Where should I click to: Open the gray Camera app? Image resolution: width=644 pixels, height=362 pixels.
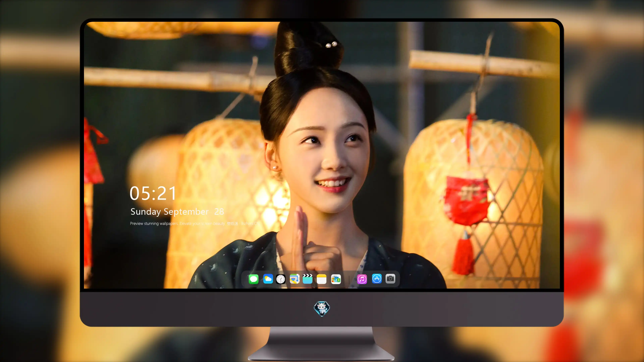click(390, 279)
